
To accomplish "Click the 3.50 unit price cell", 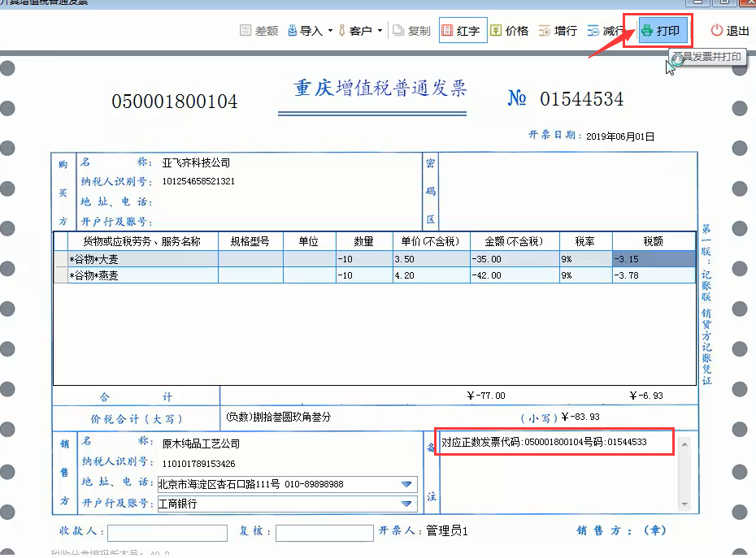I will [432, 259].
